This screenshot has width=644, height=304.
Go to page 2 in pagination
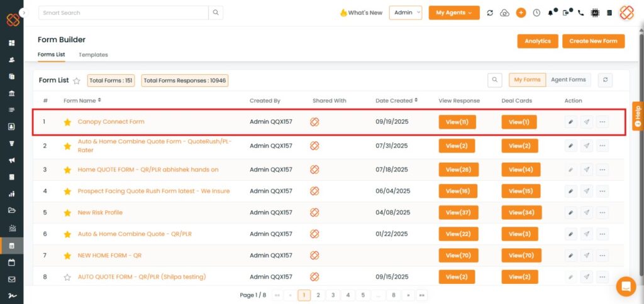[318, 295]
